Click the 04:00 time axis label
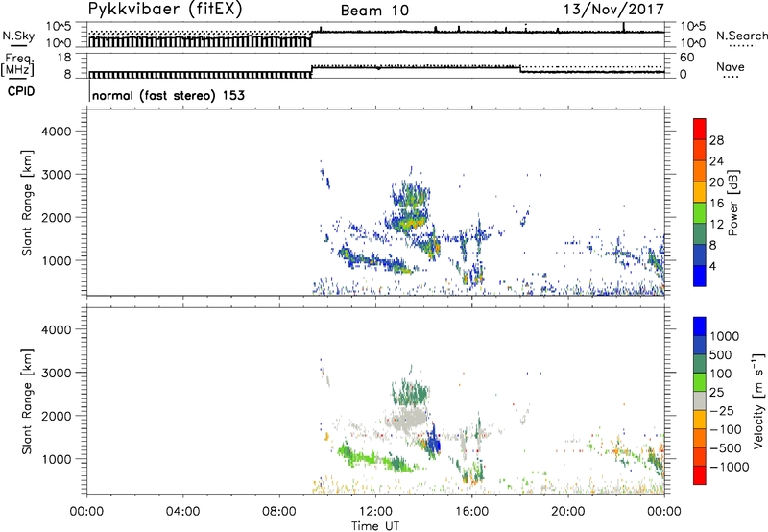The height and width of the screenshot is (532, 768). click(x=183, y=512)
